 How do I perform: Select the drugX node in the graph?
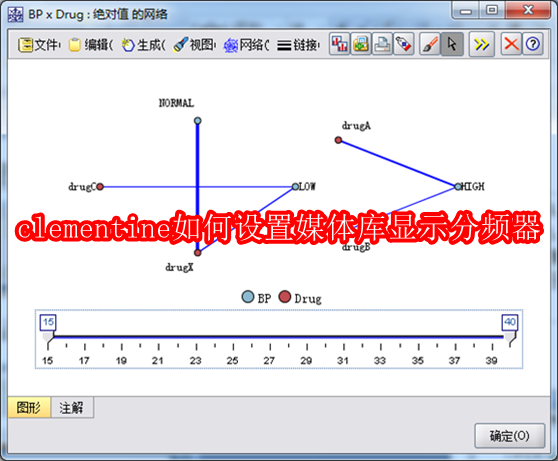(198, 253)
